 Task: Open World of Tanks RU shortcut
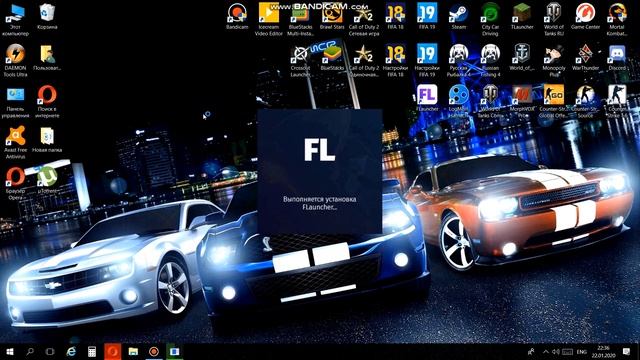(x=553, y=19)
